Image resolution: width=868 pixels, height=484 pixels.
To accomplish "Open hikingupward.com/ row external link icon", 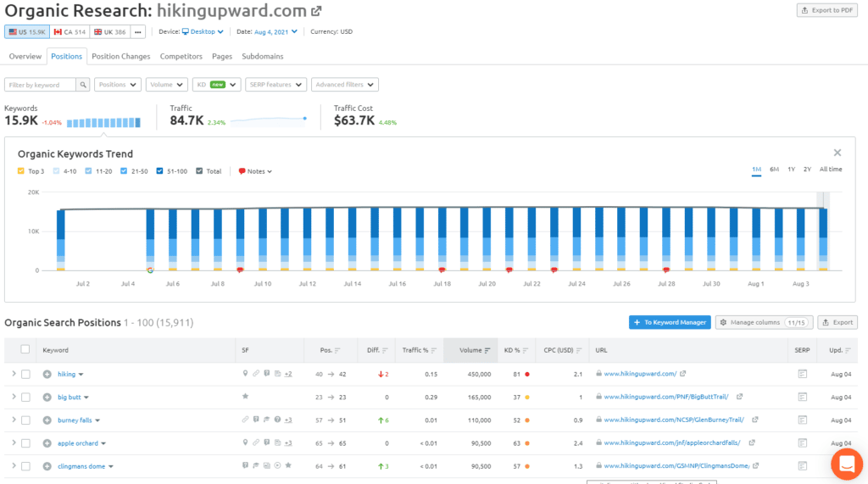I will point(683,374).
